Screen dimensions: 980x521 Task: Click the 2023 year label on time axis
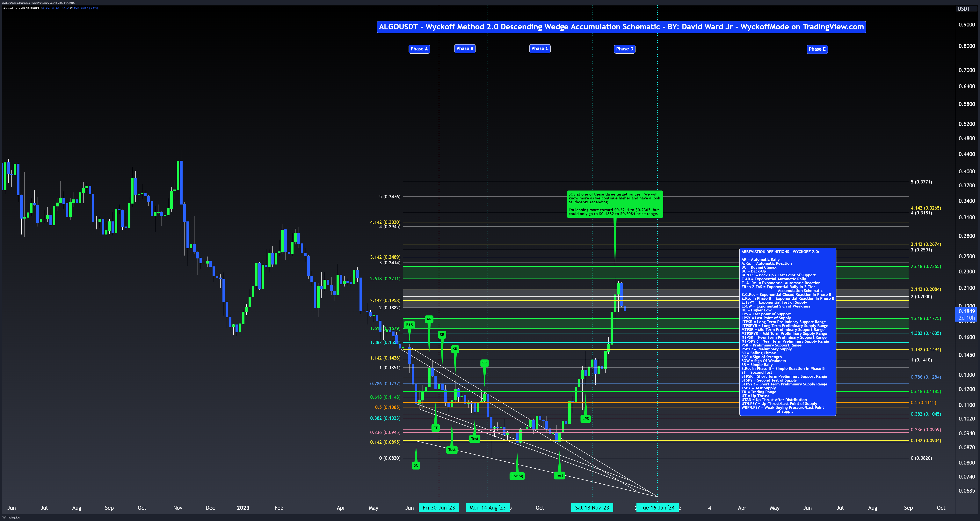tap(243, 508)
